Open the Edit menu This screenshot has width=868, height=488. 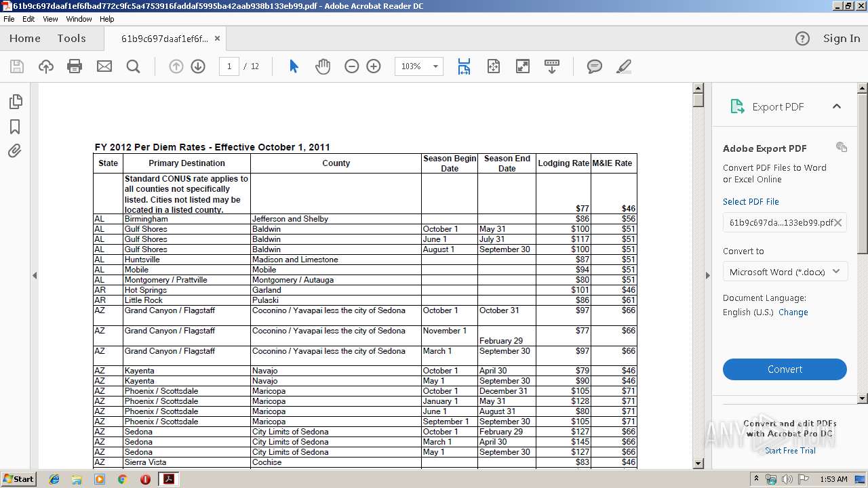coord(28,19)
